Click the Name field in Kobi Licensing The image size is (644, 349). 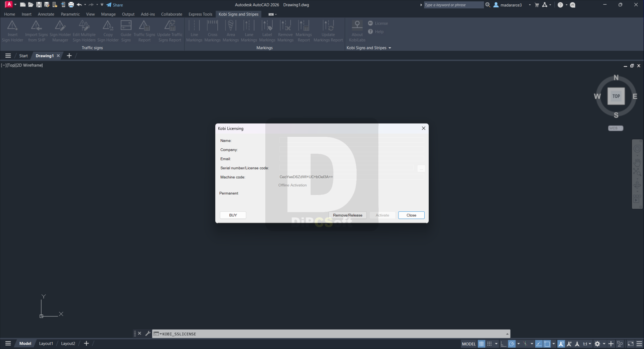(352, 141)
